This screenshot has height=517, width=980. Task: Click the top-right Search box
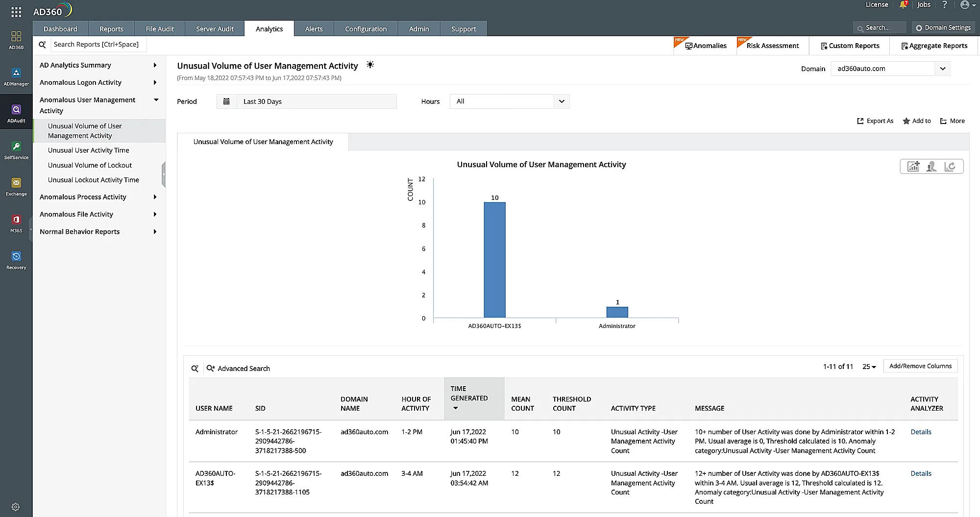coord(880,28)
